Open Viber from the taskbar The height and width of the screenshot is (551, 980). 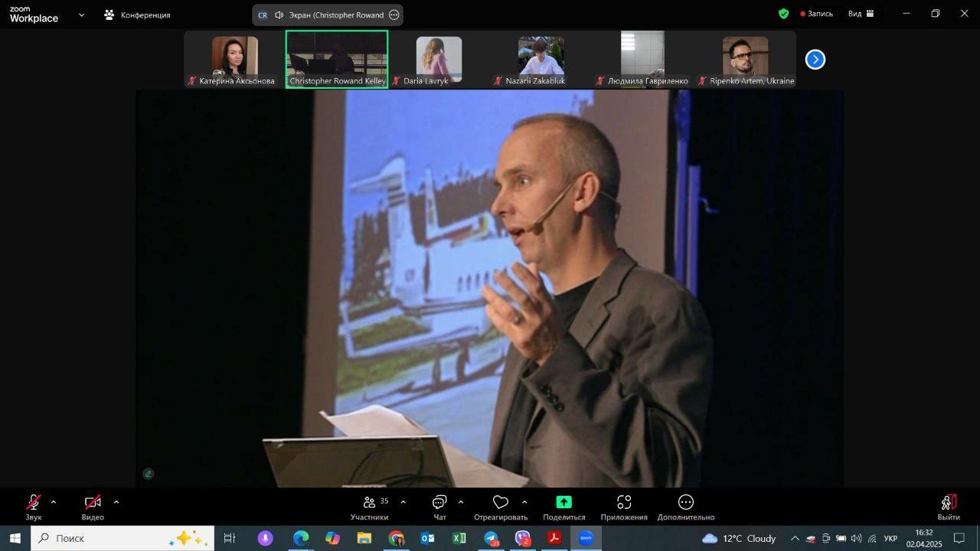523,538
